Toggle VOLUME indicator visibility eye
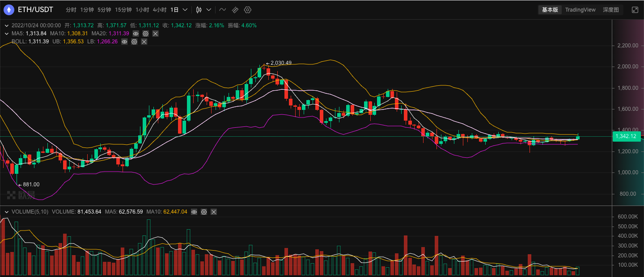 (x=194, y=212)
